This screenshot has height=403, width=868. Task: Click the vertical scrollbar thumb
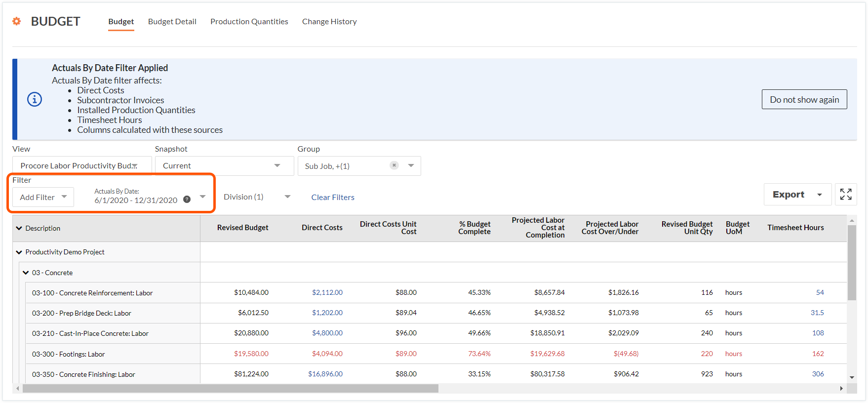click(x=852, y=263)
